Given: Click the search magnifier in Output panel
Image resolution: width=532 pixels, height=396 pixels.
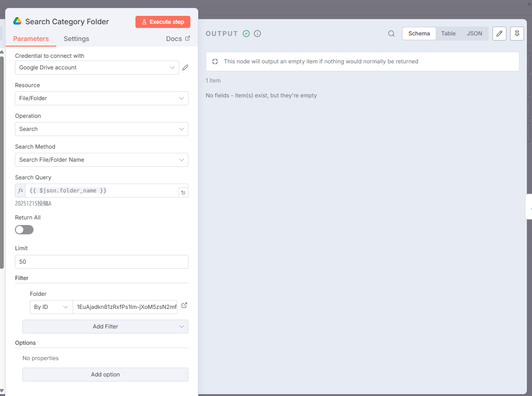Looking at the screenshot, I should click(x=391, y=34).
